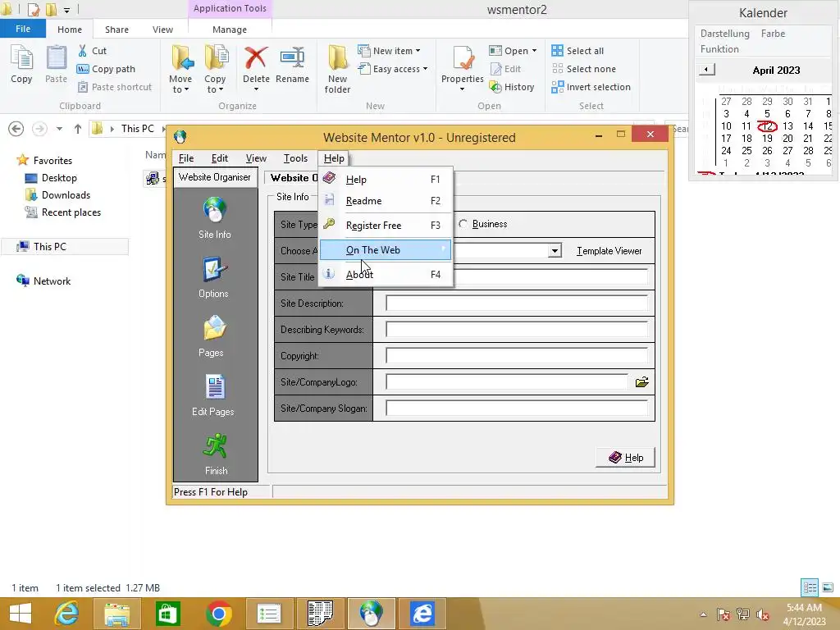Expand the Open dropdown in ribbon
The height and width of the screenshot is (630, 840).
pos(534,51)
